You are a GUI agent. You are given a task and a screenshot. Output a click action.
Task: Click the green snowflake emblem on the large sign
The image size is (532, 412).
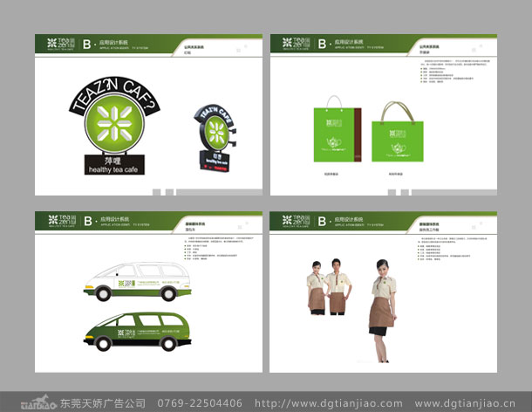tap(114, 124)
